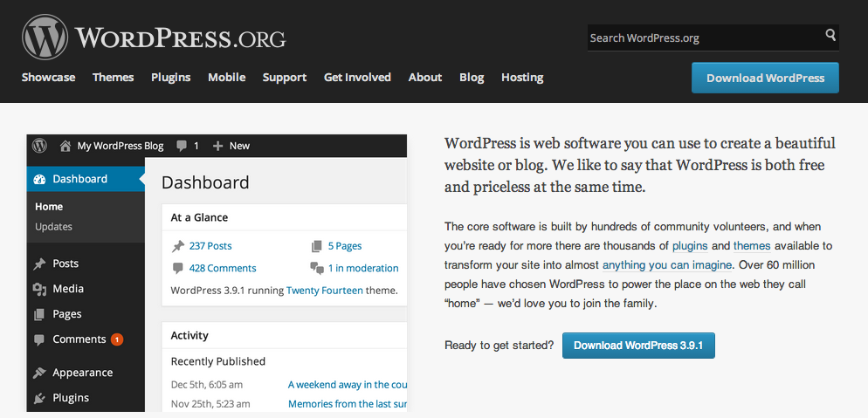
Task: Open the 5 Pages link
Action: [x=344, y=246]
